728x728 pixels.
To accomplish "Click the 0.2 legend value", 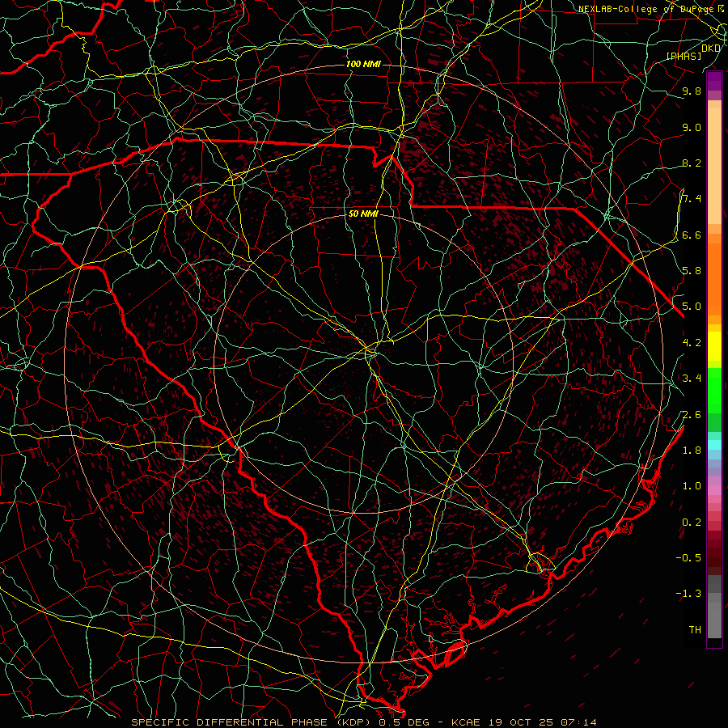I will [692, 522].
